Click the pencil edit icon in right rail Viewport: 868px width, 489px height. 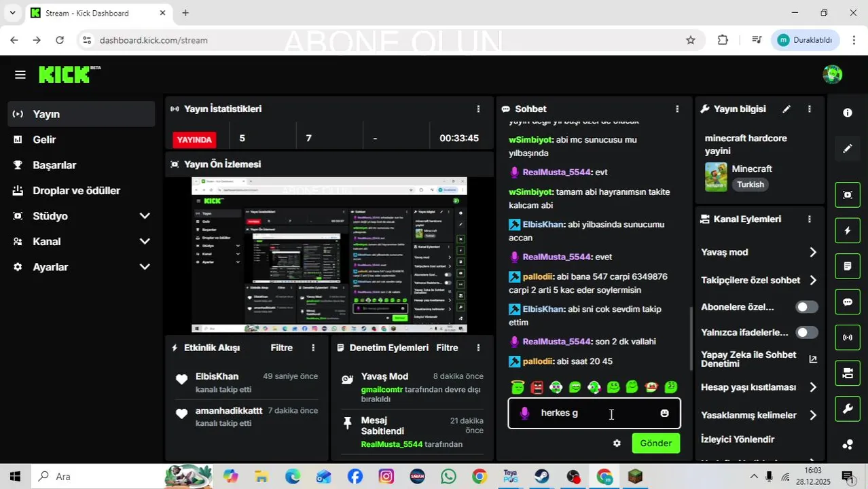coord(848,148)
